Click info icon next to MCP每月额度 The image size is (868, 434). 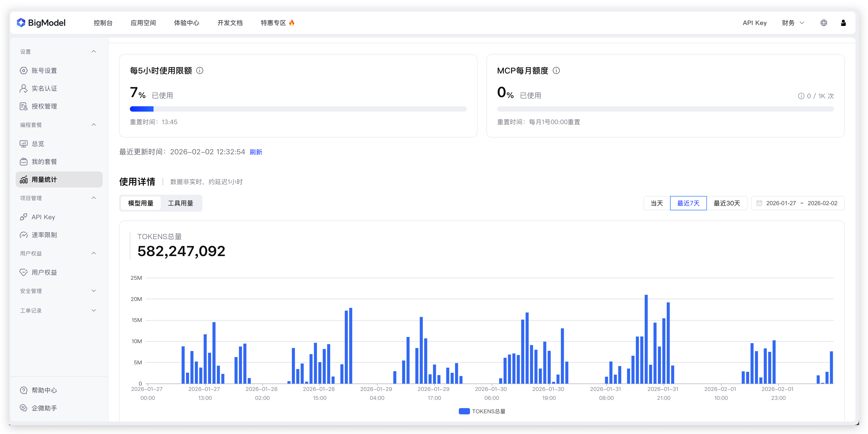click(556, 71)
